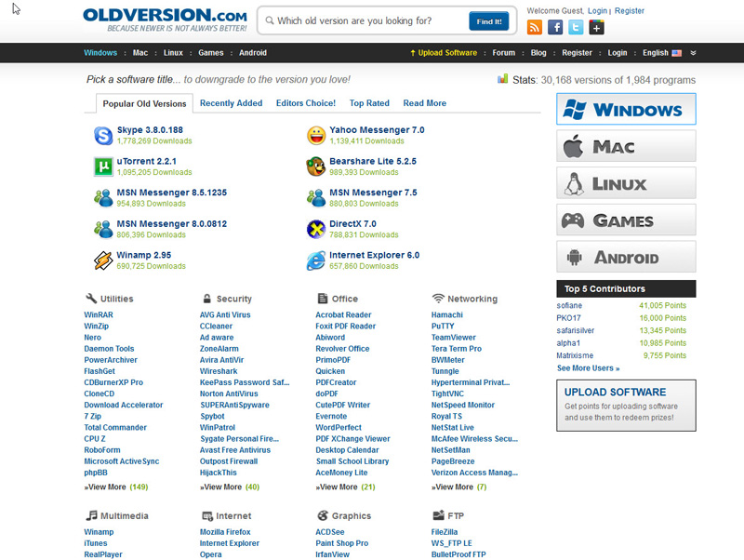Click the Bearshare Lite bear icon
Screen dimensions: 744x560
[316, 167]
